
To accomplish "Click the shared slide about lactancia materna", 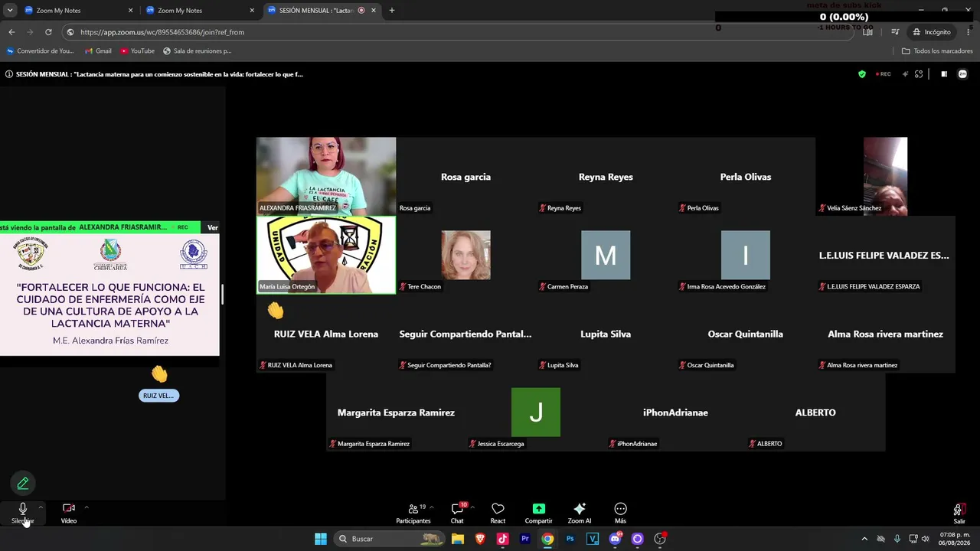I will [x=109, y=295].
